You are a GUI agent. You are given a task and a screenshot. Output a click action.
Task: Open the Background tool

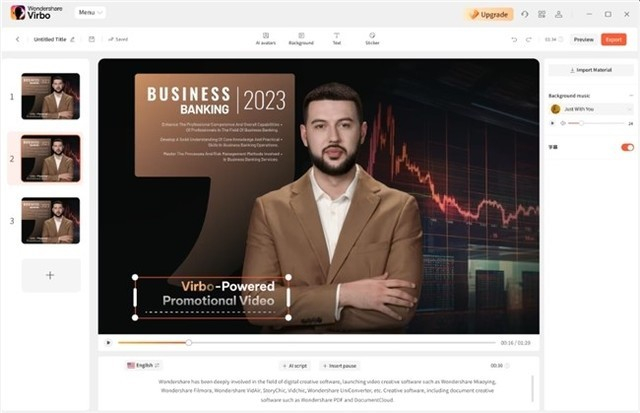301,39
